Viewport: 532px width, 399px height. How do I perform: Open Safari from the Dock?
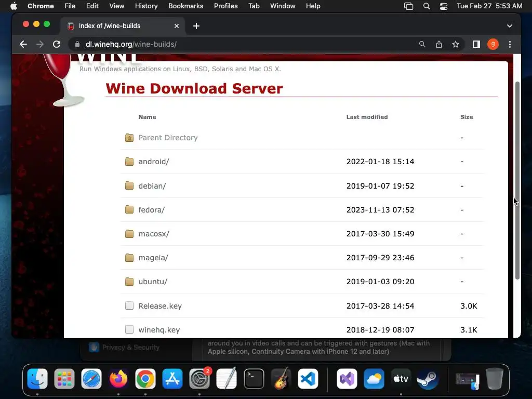[91, 379]
